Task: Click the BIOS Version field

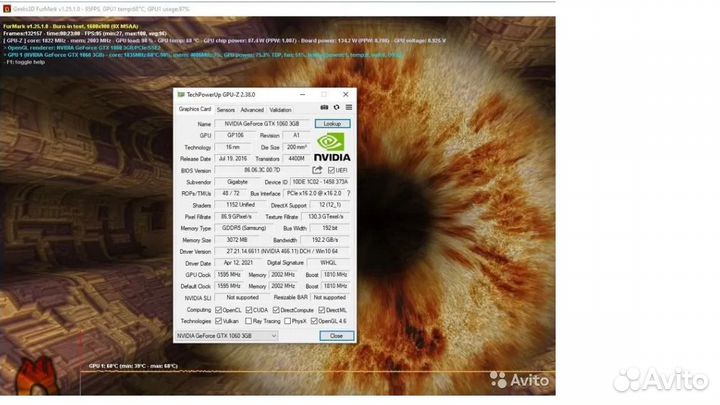Action: pyautogui.click(x=262, y=170)
